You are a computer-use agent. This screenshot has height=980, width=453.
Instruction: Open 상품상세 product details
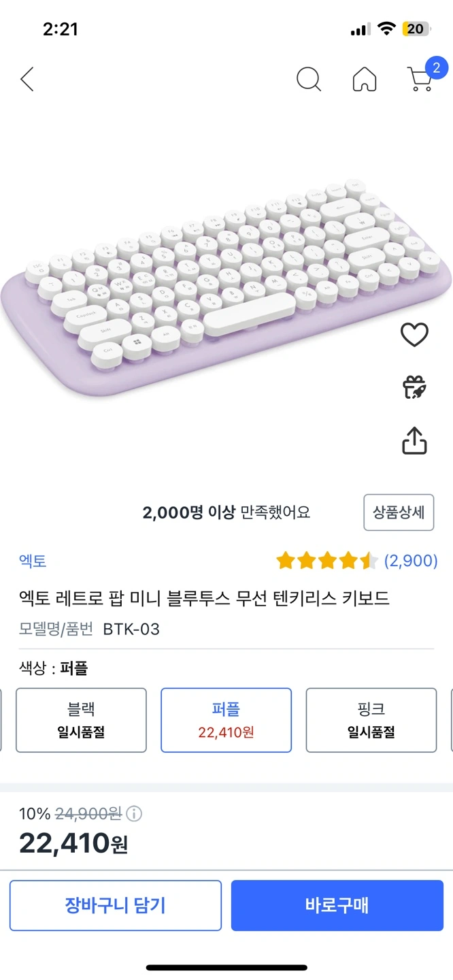(399, 512)
